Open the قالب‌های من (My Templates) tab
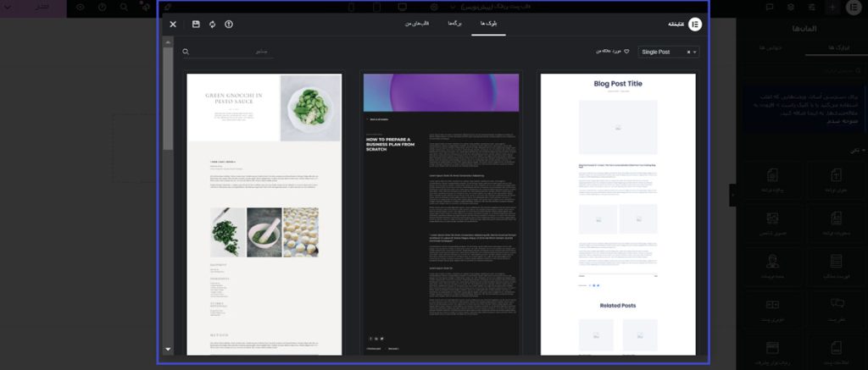The image size is (868, 370). tap(415, 25)
